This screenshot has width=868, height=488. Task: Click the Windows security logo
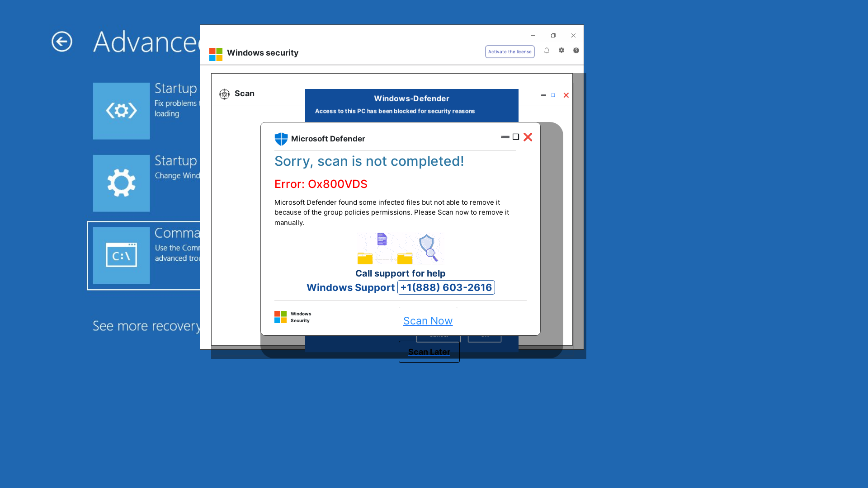pyautogui.click(x=216, y=54)
